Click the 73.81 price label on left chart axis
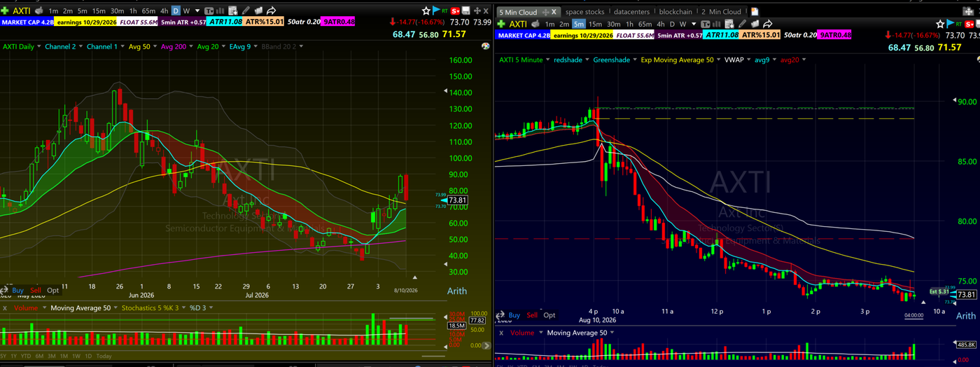 click(457, 200)
